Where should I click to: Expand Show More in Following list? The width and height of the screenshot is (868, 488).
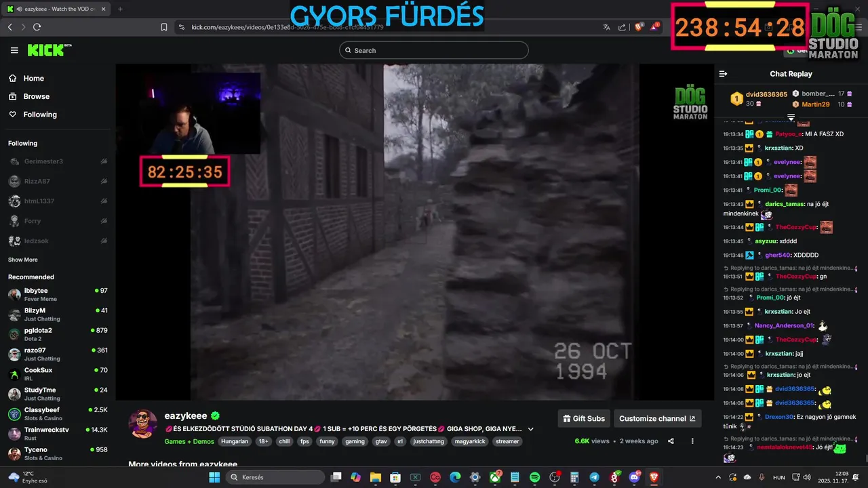click(23, 260)
